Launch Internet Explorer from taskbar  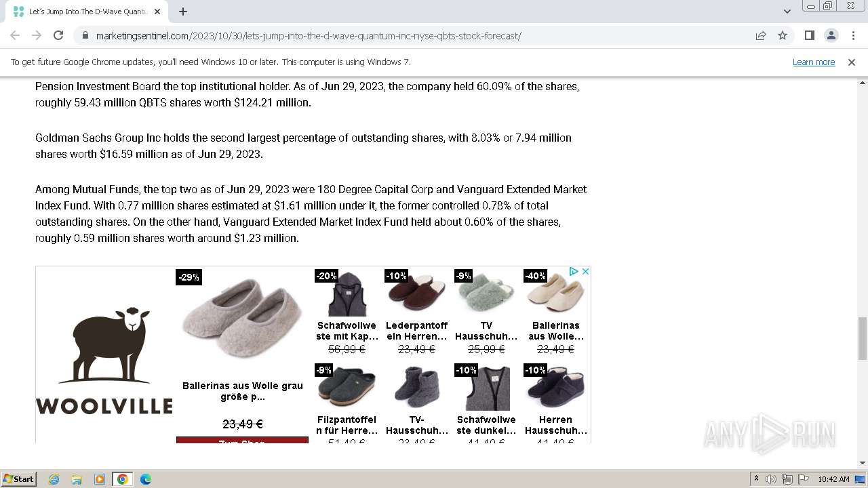[54, 479]
